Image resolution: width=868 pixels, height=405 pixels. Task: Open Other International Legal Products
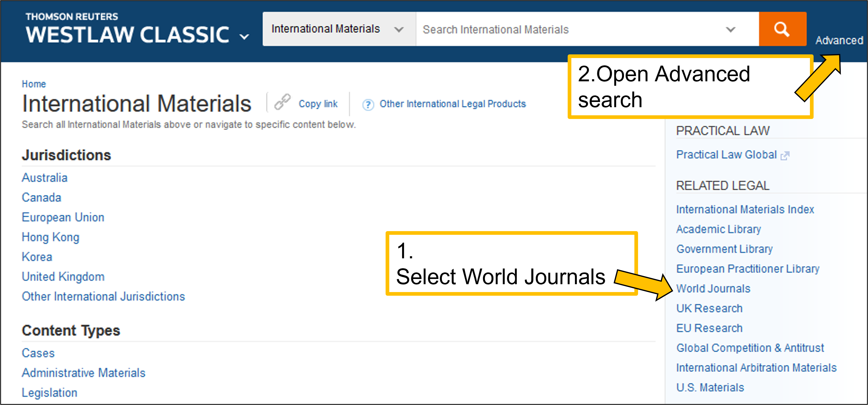tap(453, 104)
